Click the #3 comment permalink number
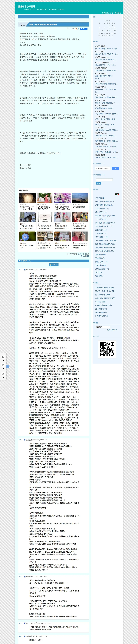138x644 pixels. point(20,576)
